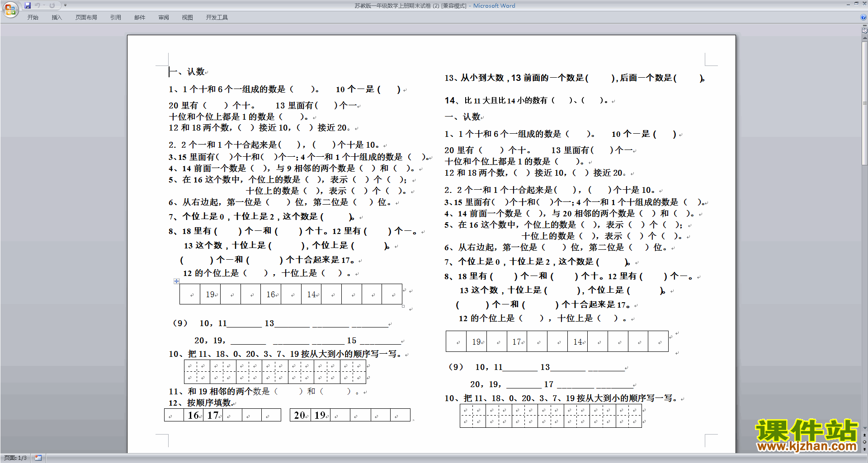Click the text '与9相邻的两个数是' in left column
The width and height of the screenshot is (868, 463).
pyautogui.click(x=316, y=168)
